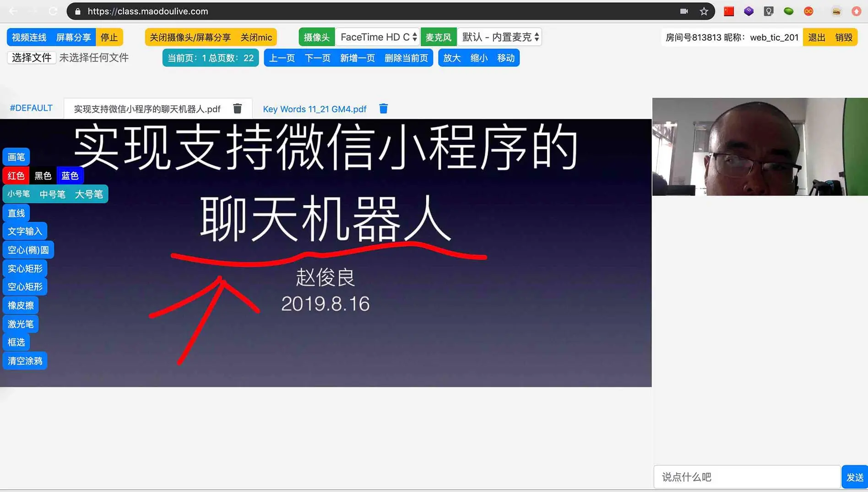Clear all doodles with 清空涂鸦
This screenshot has width=868, height=492.
(x=25, y=361)
